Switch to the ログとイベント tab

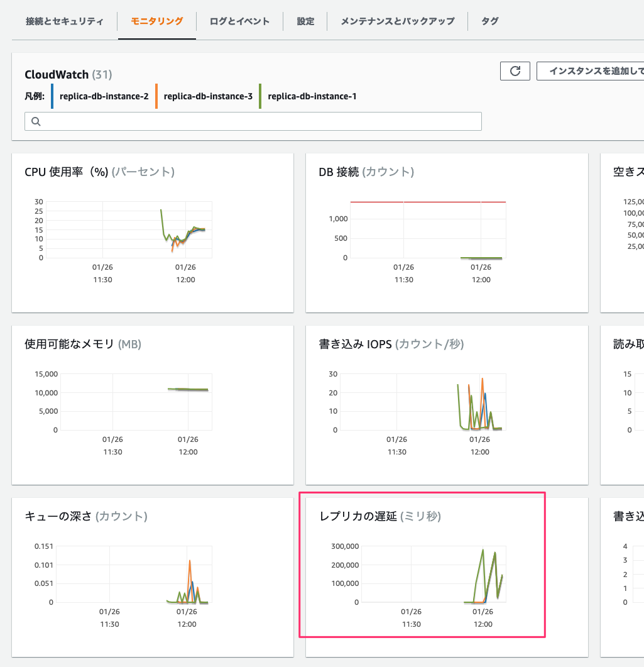[x=239, y=21]
